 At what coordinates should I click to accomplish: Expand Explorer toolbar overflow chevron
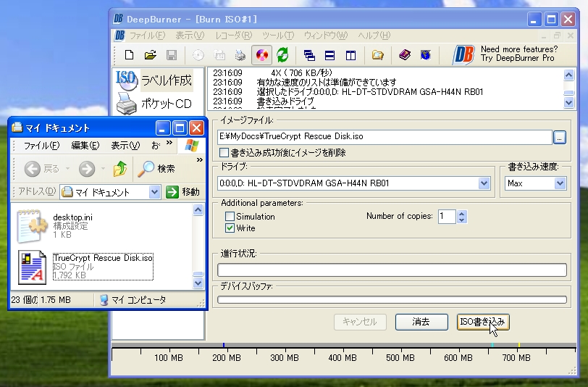pyautogui.click(x=200, y=160)
